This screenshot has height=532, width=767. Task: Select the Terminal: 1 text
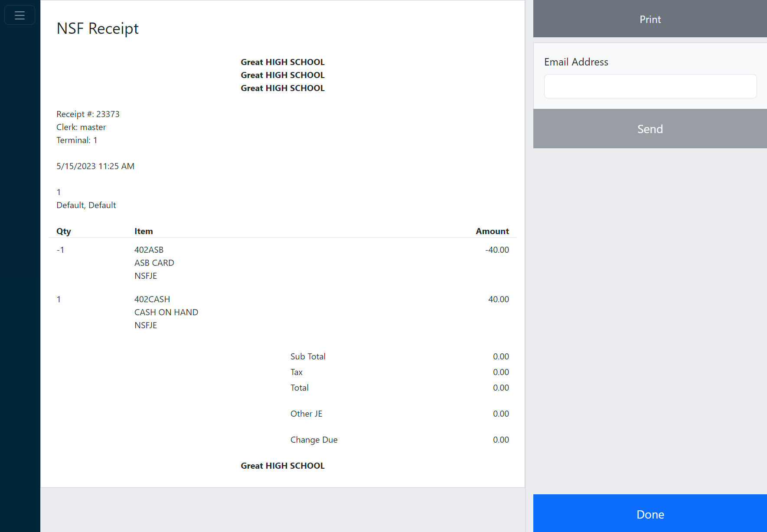click(x=76, y=140)
